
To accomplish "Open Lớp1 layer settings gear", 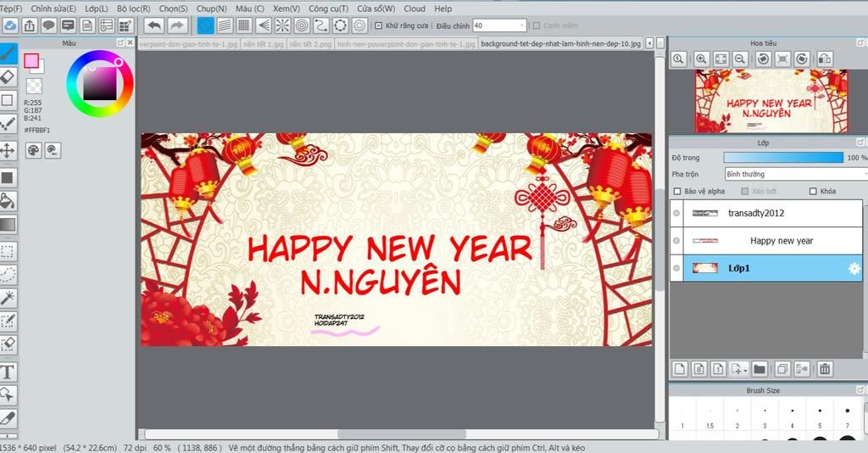I will [x=854, y=269].
